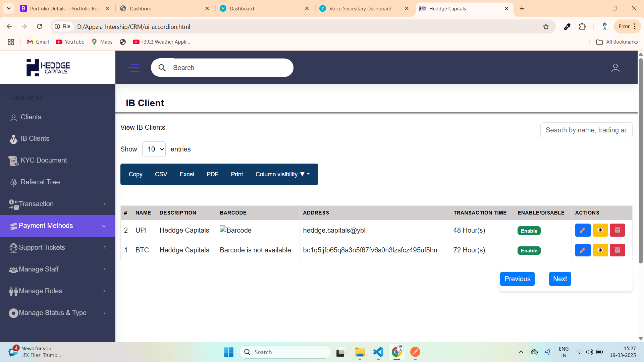644x362 pixels.
Task: Expand the Manage Roles sidebar menu
Action: (58, 291)
